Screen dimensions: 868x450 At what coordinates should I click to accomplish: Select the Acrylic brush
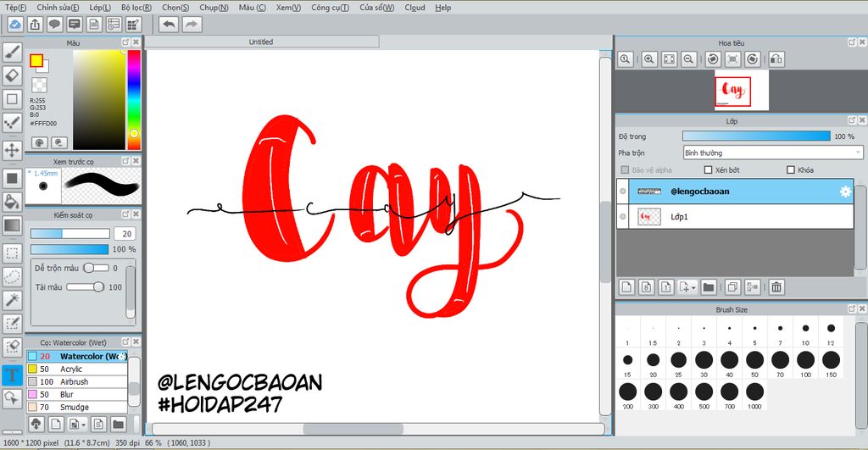coord(77,369)
